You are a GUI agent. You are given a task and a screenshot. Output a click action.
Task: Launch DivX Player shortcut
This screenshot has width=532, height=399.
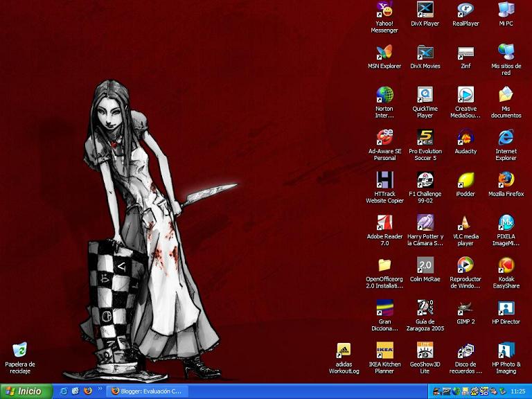(425, 10)
